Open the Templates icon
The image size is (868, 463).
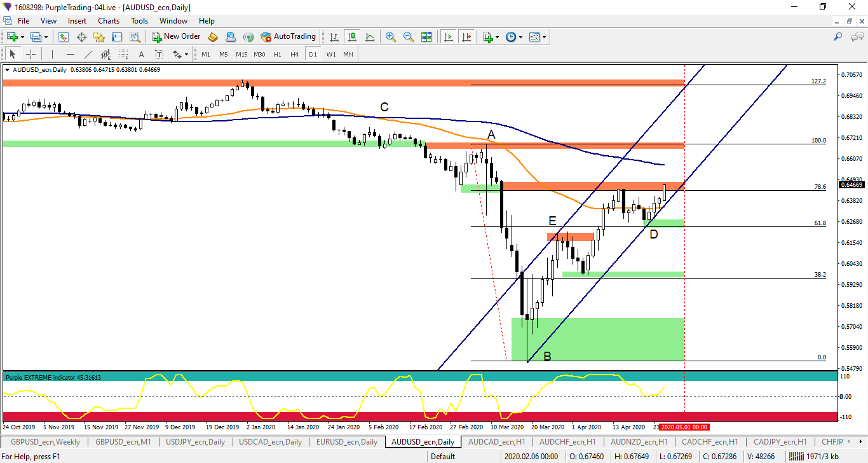pyautogui.click(x=534, y=37)
